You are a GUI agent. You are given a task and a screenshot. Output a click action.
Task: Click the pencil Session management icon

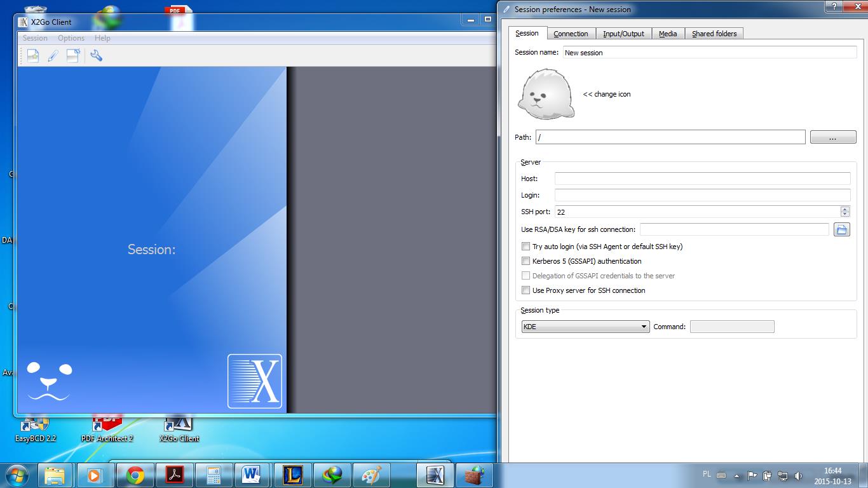click(x=53, y=56)
